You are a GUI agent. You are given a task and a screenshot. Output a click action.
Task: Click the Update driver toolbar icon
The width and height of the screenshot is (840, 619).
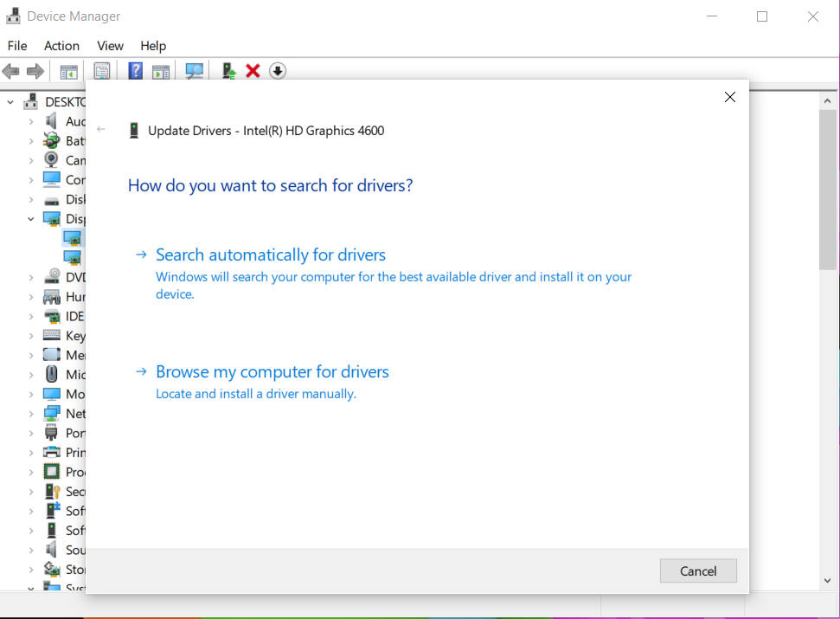228,71
